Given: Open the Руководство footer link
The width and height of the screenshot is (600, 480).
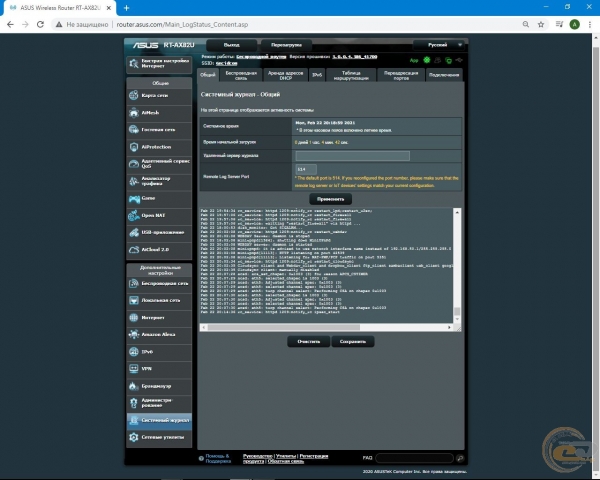Looking at the screenshot, I should tap(258, 456).
